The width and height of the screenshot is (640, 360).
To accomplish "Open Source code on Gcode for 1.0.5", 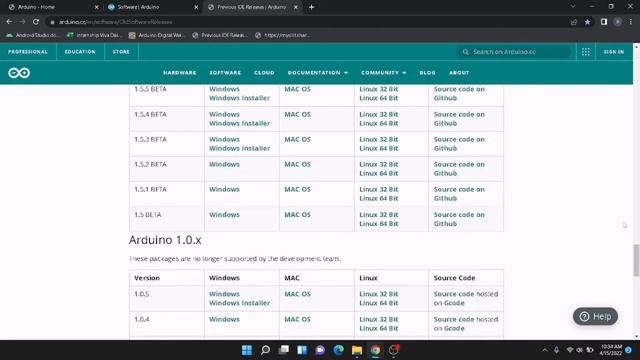I will [466, 298].
